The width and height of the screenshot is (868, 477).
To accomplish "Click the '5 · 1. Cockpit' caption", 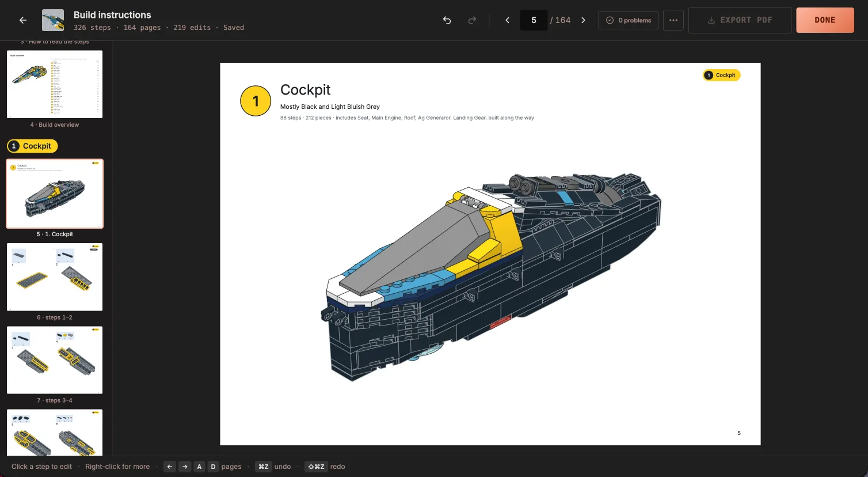I will [x=55, y=234].
